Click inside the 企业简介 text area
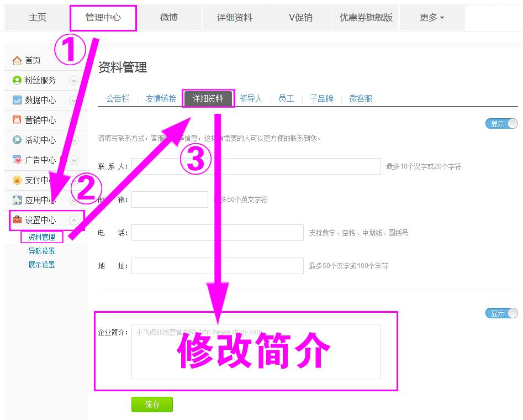Viewport: 523px width, 420px height. [x=256, y=352]
